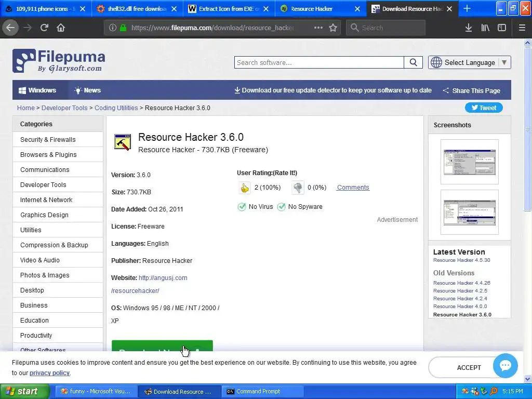Open the browser home page icon

click(x=61, y=28)
